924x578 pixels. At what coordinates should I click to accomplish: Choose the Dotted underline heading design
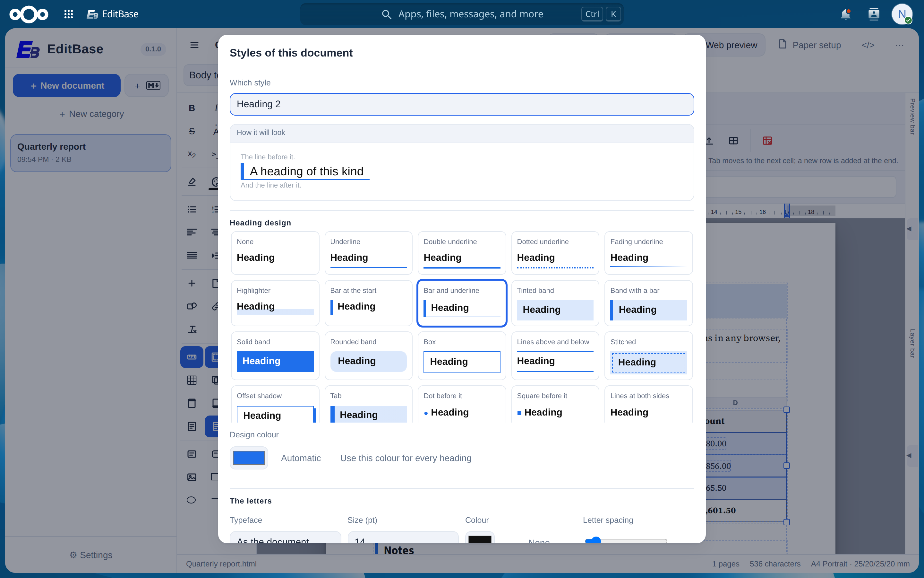click(x=555, y=253)
